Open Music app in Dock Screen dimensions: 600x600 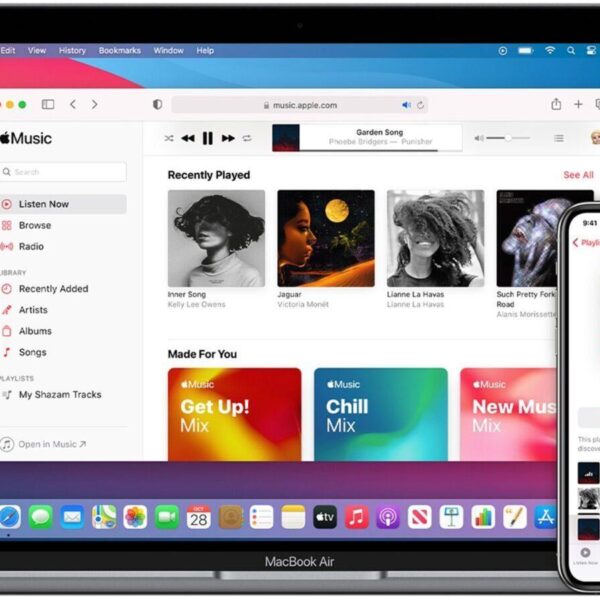pyautogui.click(x=357, y=517)
